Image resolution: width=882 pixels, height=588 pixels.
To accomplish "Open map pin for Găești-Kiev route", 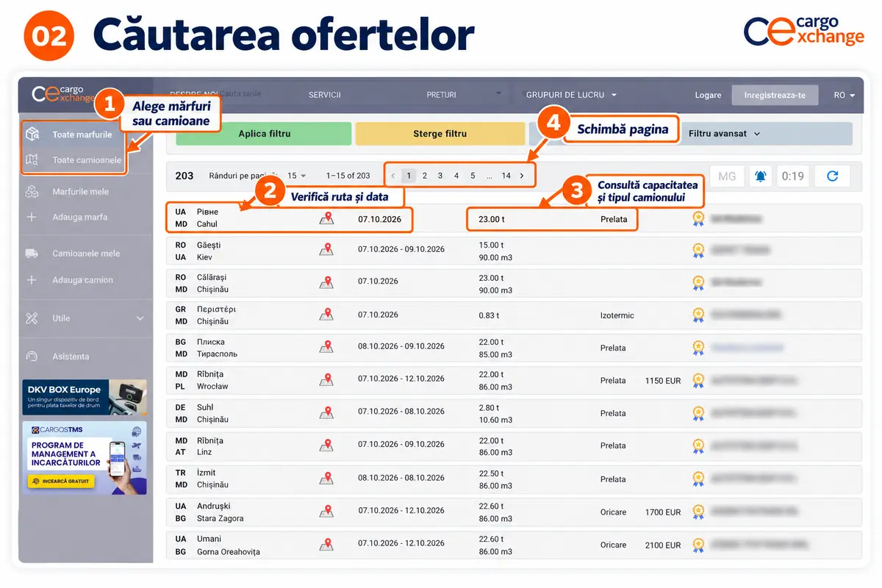I will click(x=326, y=251).
